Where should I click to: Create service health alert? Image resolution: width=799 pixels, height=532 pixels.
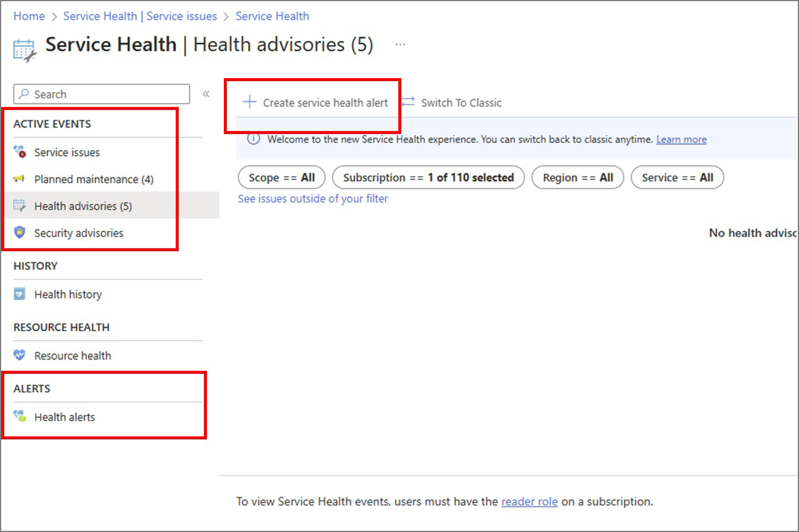(325, 103)
